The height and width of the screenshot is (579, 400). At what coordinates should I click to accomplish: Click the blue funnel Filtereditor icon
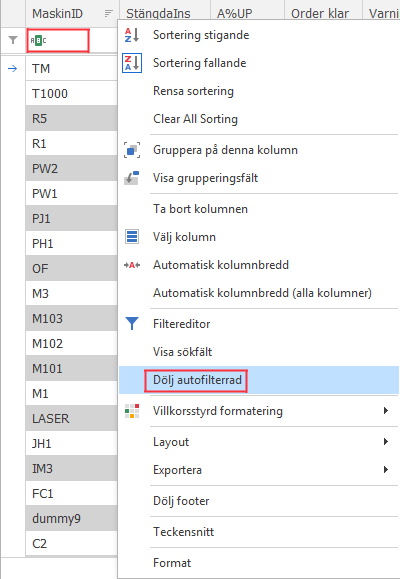132,323
